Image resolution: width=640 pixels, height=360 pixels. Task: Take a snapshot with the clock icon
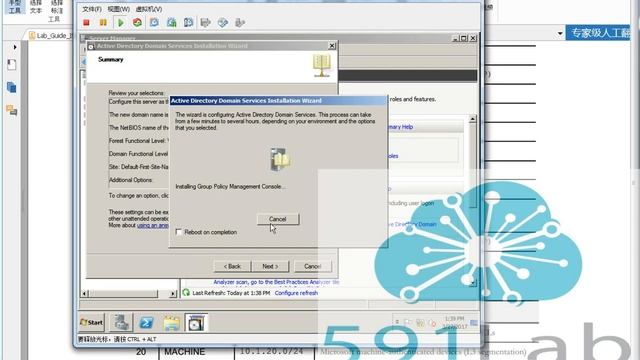154,22
